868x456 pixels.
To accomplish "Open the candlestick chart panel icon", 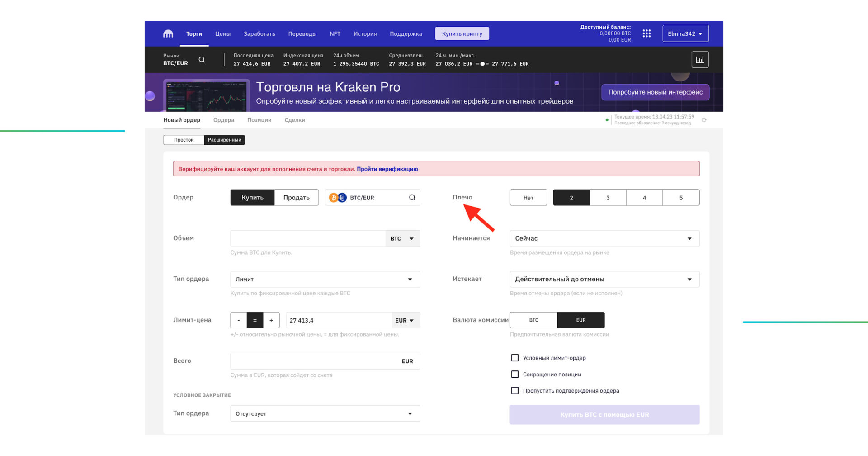I will [x=700, y=59].
